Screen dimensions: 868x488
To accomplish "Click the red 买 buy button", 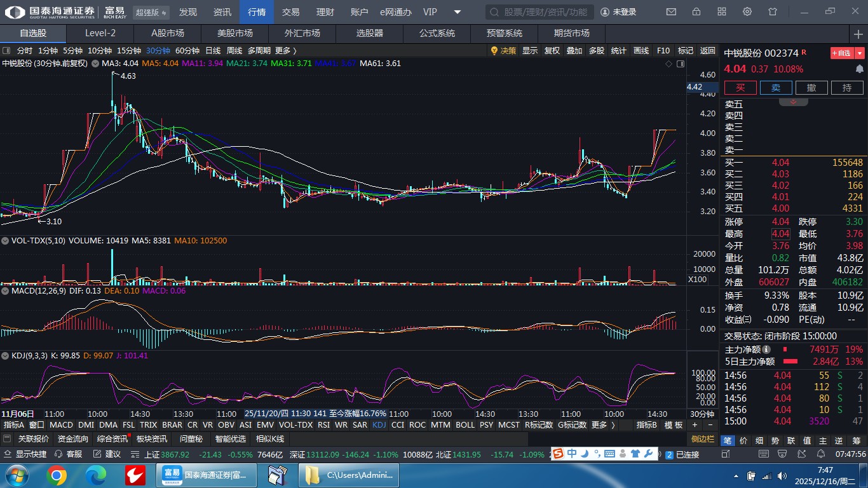I will 740,88.
